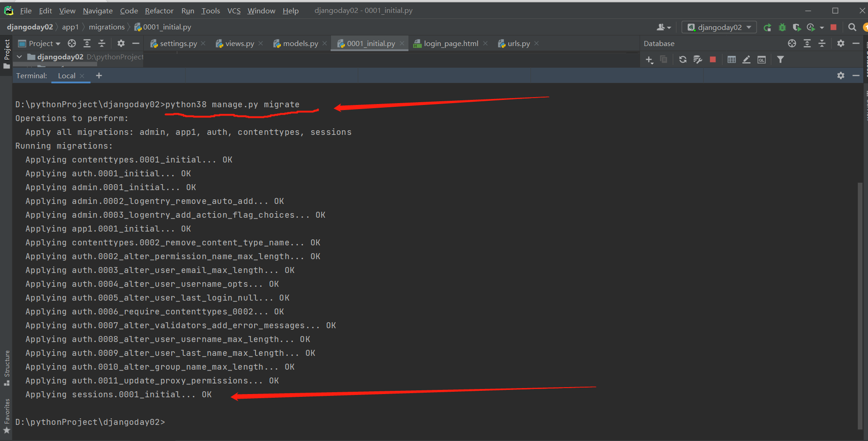Click the Run (rerun) green arrow icon
This screenshot has width=868, height=441.
(x=767, y=28)
